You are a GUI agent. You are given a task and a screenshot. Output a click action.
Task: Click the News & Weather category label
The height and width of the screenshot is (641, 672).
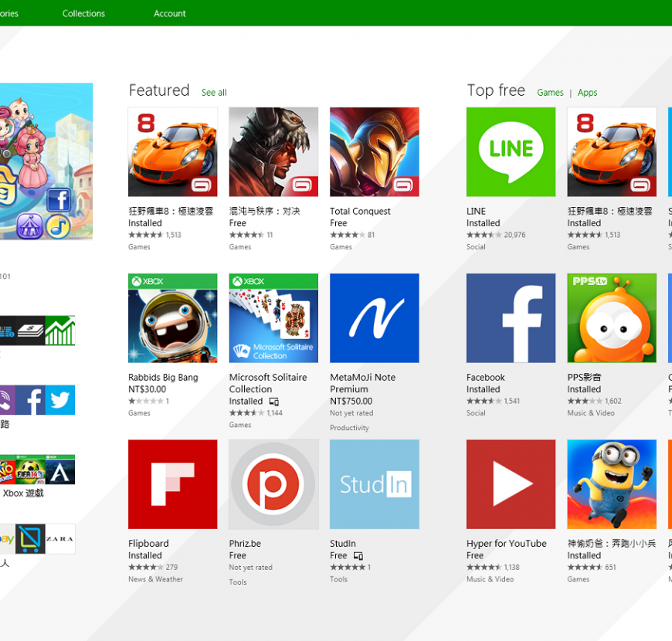(155, 579)
